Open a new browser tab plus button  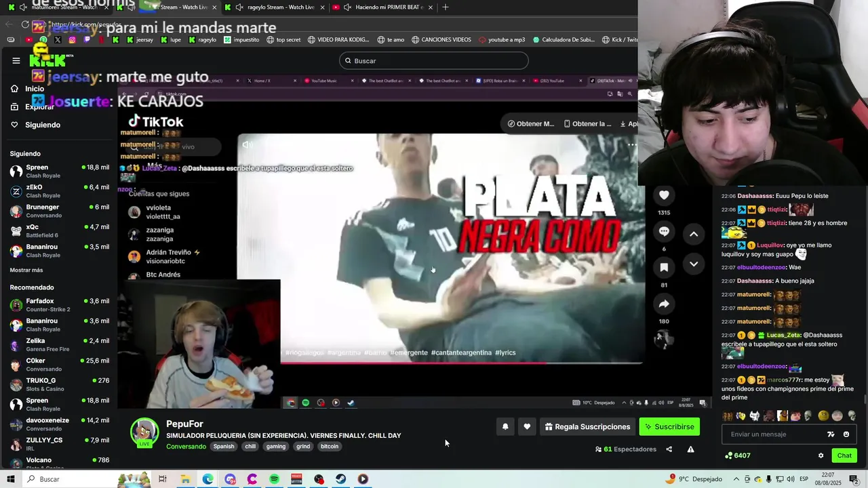tap(446, 7)
